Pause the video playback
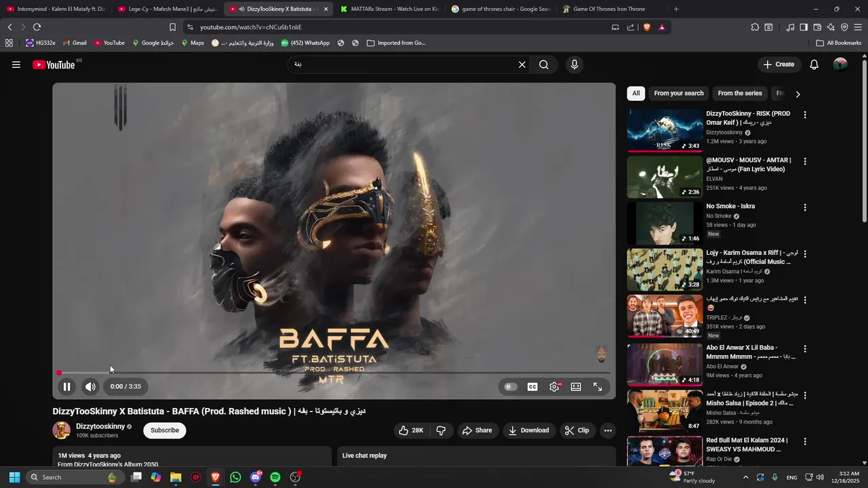 pyautogui.click(x=66, y=386)
